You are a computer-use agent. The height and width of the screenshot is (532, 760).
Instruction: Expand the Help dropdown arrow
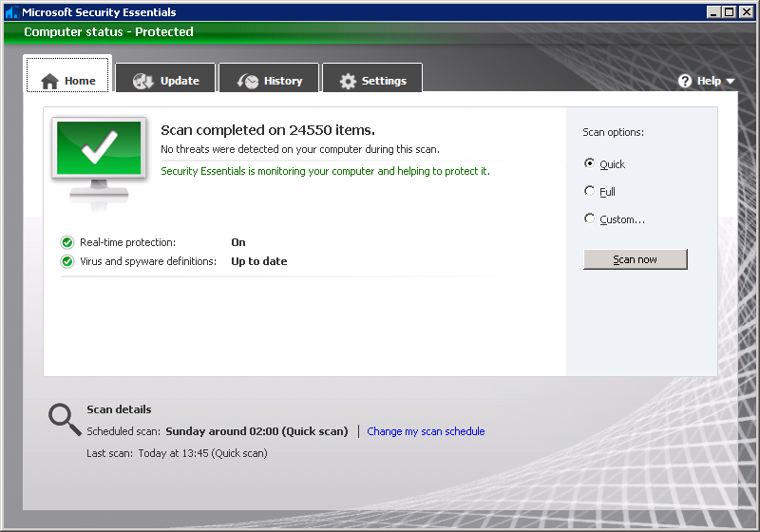pos(731,82)
